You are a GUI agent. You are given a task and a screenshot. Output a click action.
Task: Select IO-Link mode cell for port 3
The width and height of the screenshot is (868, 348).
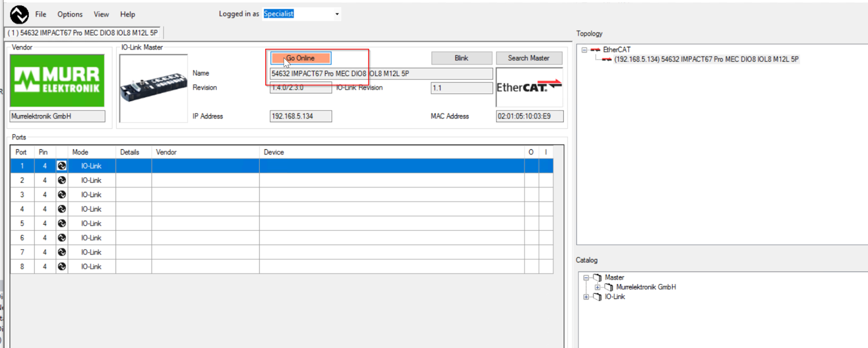(91, 194)
